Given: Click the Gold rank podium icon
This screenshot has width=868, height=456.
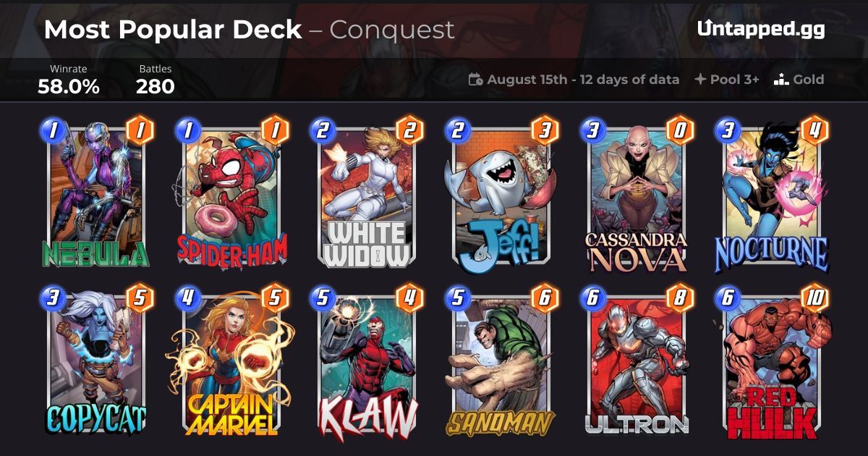Looking at the screenshot, I should tap(780, 80).
